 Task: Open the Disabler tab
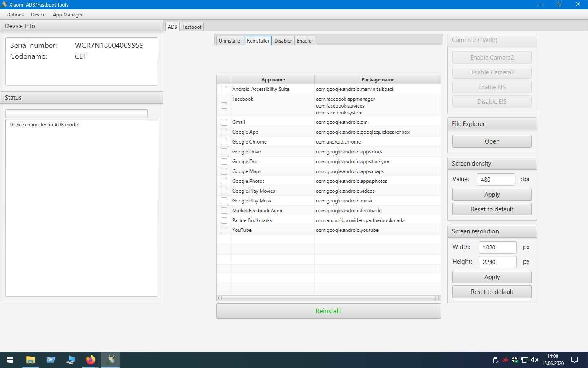coord(283,41)
